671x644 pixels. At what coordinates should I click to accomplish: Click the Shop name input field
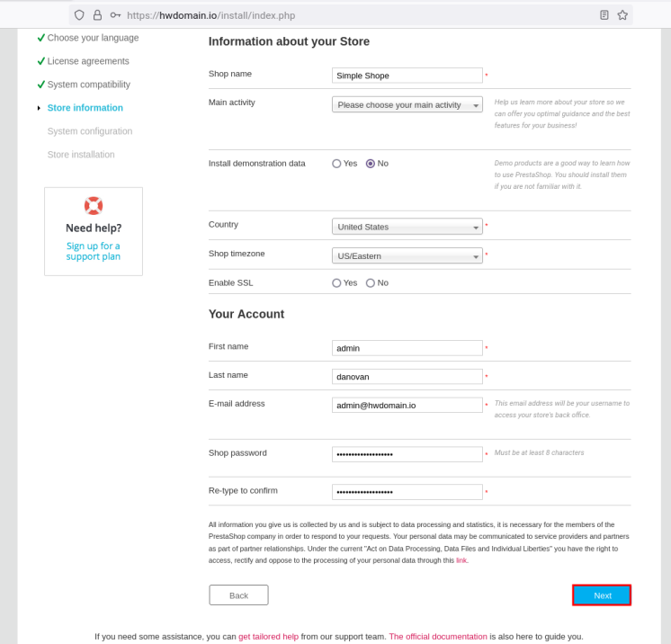407,76
